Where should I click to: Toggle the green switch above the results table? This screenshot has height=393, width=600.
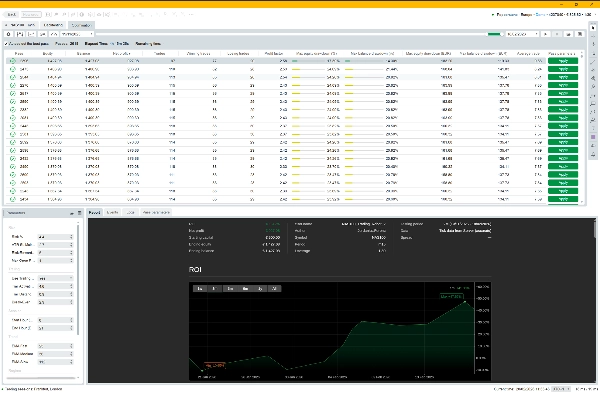495,34
